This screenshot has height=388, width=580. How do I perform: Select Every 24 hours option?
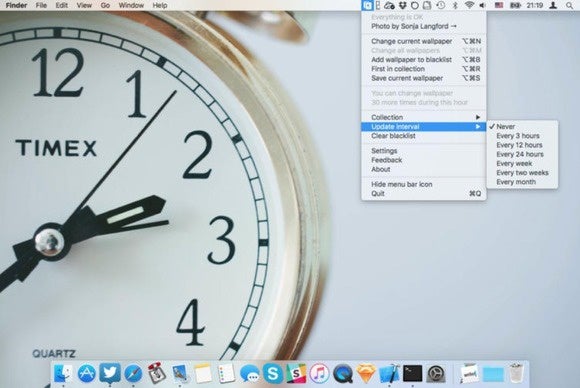(522, 154)
